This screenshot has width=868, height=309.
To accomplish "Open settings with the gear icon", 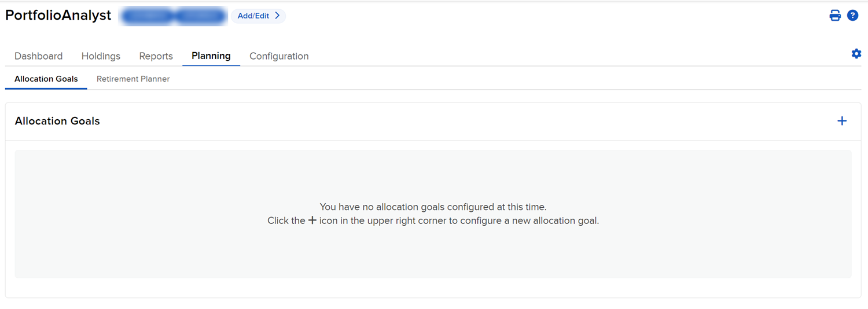I will (x=856, y=54).
